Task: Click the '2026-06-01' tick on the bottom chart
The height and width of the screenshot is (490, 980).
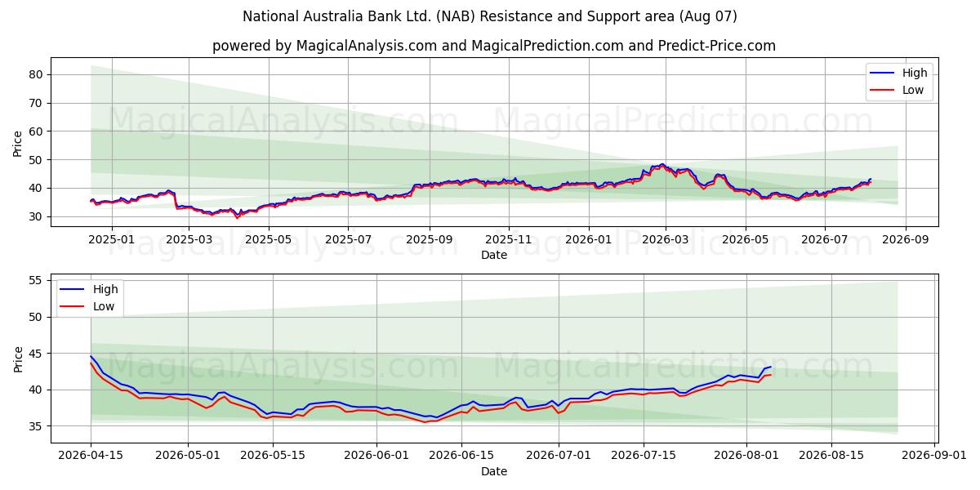Action: click(376, 457)
